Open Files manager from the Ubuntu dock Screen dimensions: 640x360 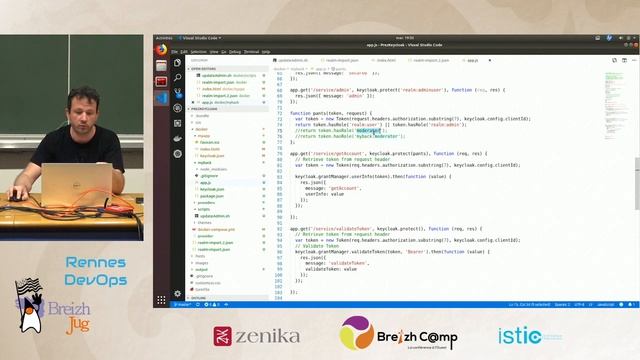pyautogui.click(x=161, y=66)
